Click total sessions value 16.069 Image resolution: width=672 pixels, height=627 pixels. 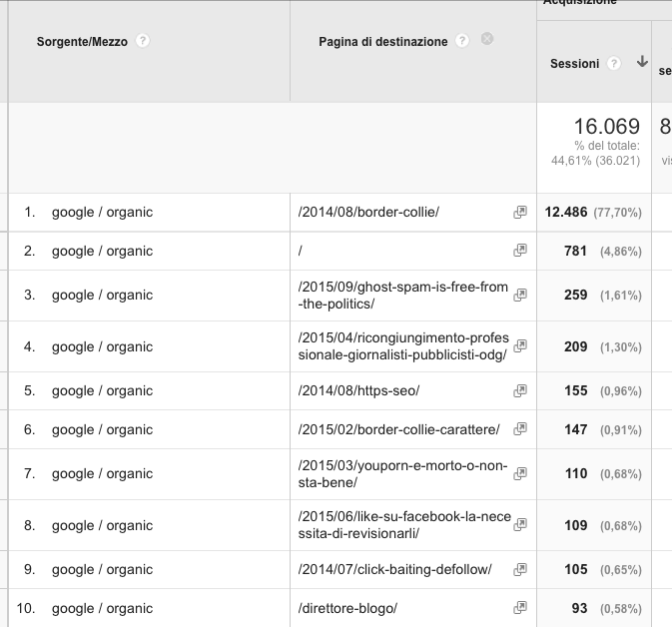[x=606, y=127]
